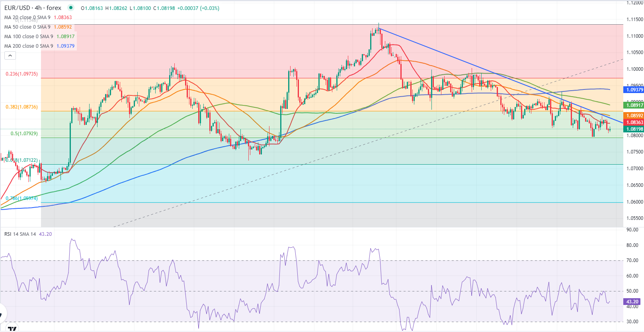Screen dimensions: 644x332
Task: Click the purple RSI 43.20 axis label
Action: point(632,302)
